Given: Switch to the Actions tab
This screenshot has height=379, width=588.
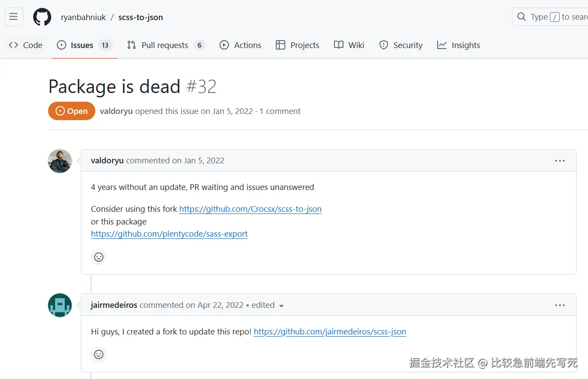Looking at the screenshot, I should pos(240,45).
